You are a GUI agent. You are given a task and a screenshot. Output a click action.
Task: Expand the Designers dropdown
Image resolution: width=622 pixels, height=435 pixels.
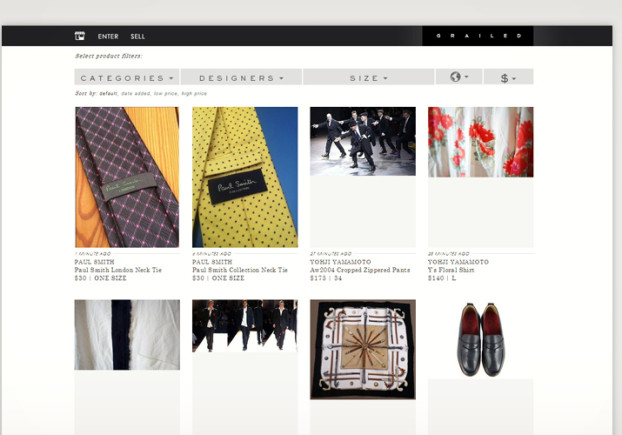(x=241, y=77)
